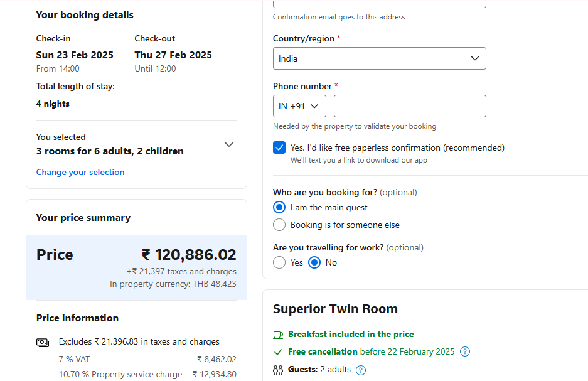
Task: Click the guests people icon
Action: tap(278, 370)
